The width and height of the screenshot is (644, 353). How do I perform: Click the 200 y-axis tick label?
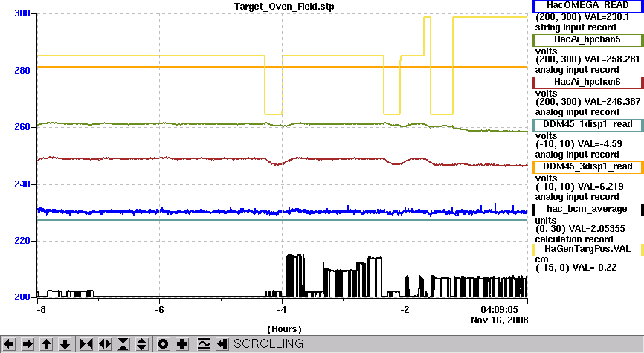tap(22, 297)
